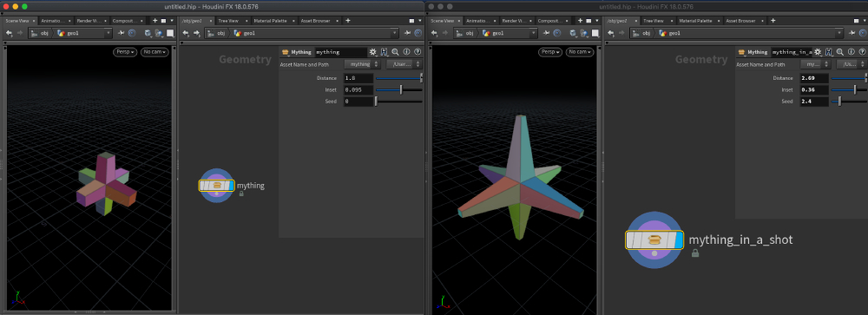
Task: Click obj path segment in right window scene view
Action: (465, 33)
